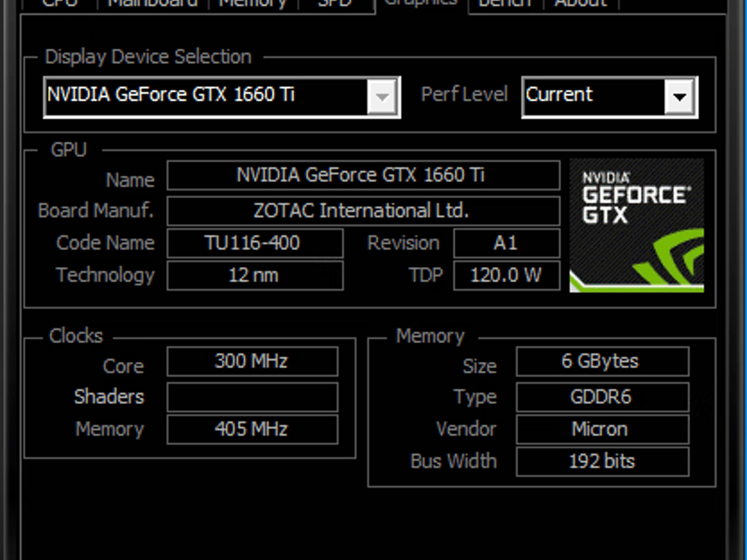Open the Mainboard tab
This screenshot has width=747, height=560.
click(x=153, y=4)
